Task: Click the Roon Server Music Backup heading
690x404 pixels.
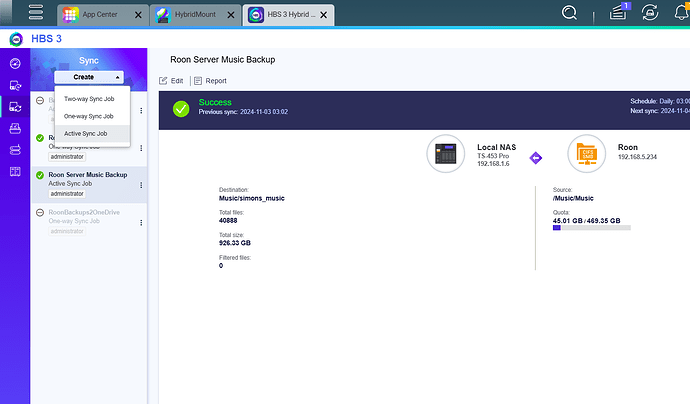Action: click(223, 59)
